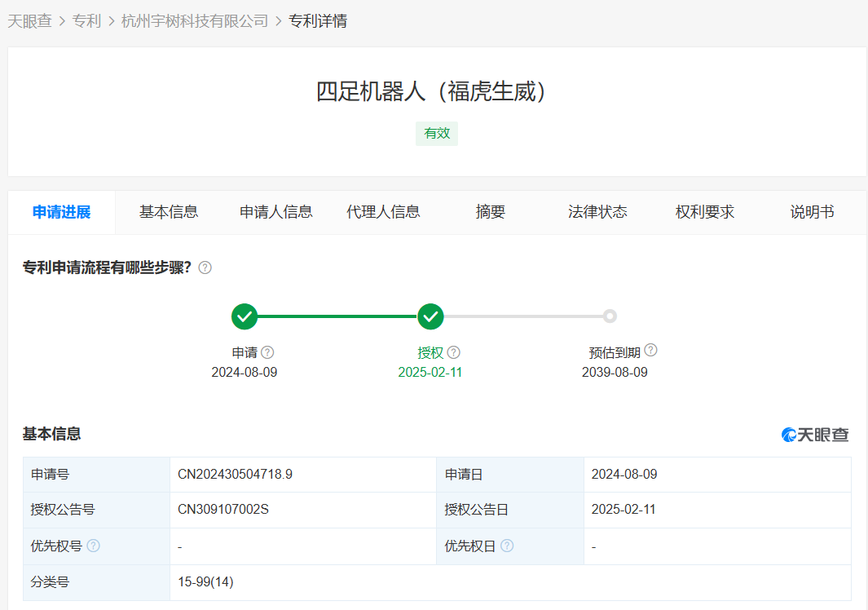Click the 申请 step green checkmark

(245, 316)
